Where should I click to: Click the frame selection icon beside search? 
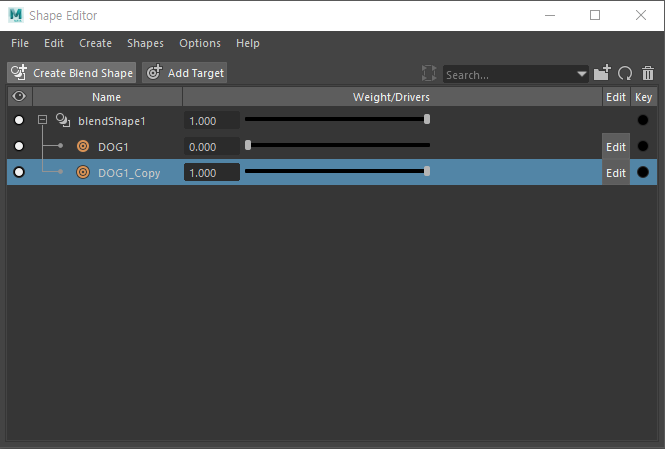429,73
